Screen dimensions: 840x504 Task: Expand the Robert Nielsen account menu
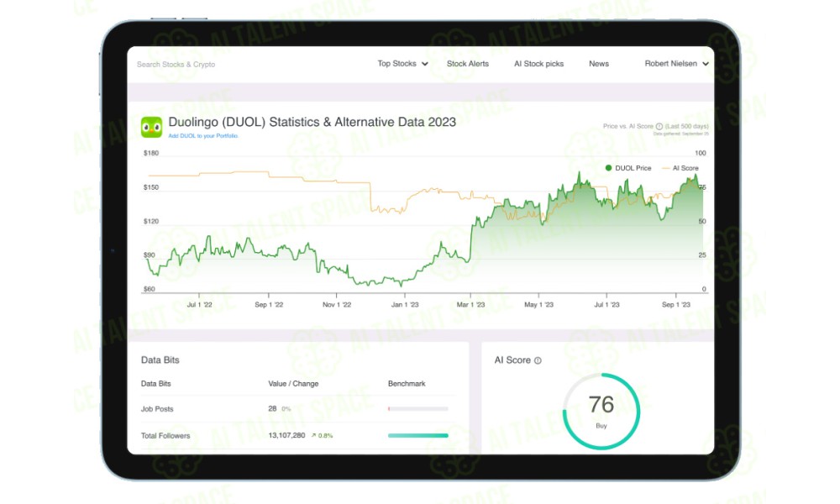pyautogui.click(x=676, y=64)
